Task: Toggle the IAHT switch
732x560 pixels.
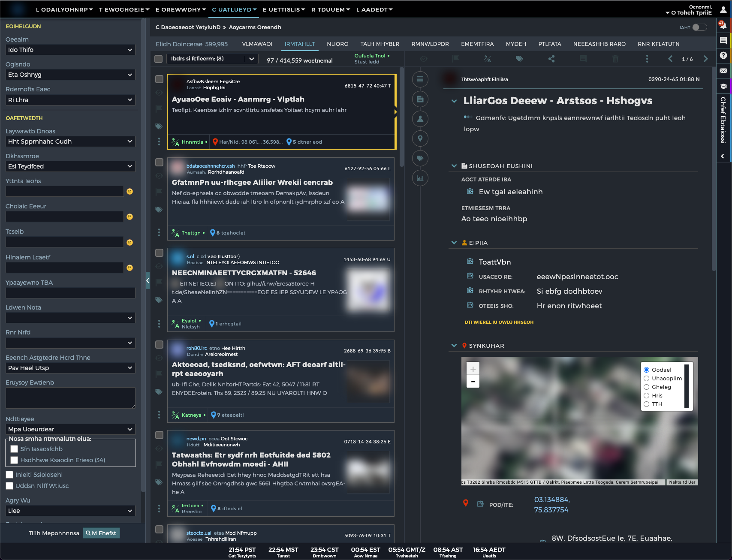Action: (699, 27)
